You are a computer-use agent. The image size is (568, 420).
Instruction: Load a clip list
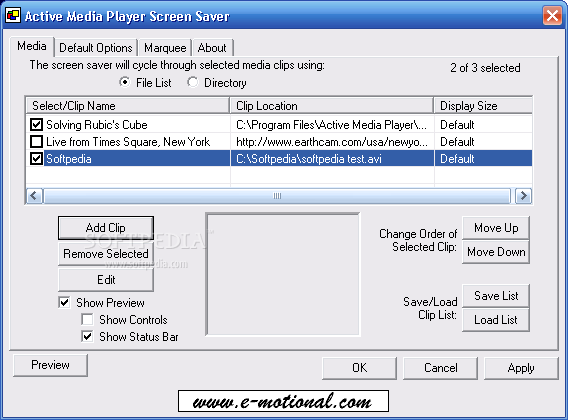pos(496,320)
